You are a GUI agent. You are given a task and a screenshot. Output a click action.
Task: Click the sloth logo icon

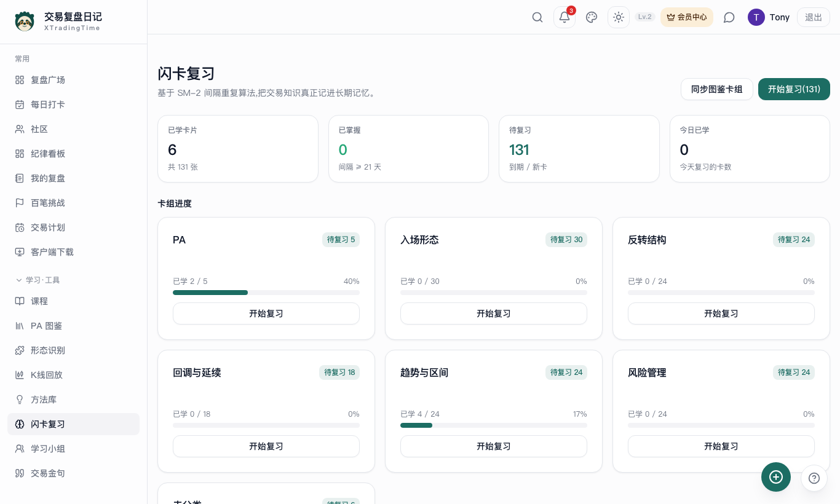click(x=25, y=22)
